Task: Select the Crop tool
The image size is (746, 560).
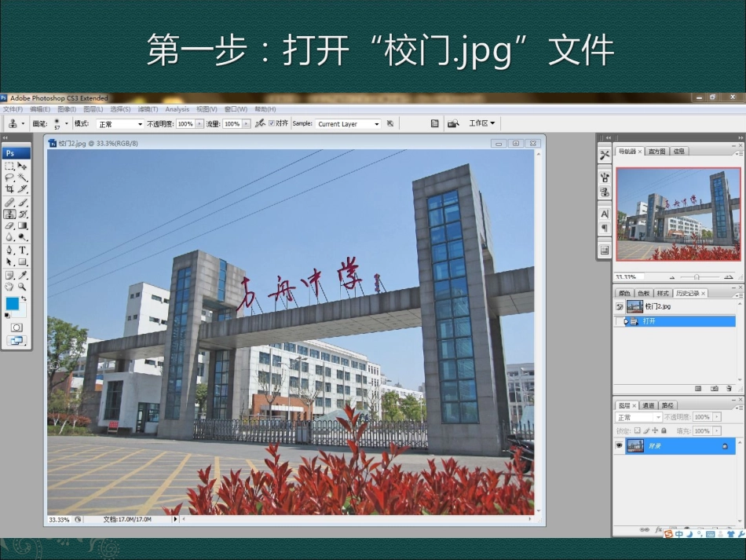Action: coord(9,188)
